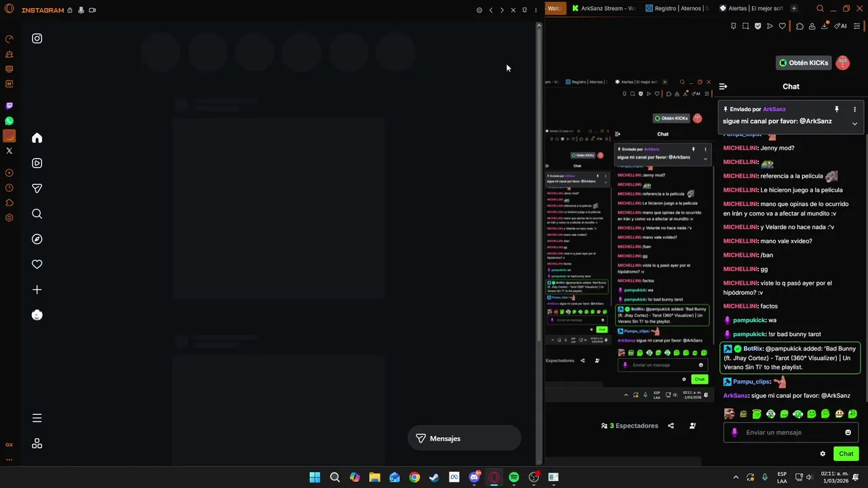The image size is (868, 488).
Task: Click BotRix username in chat
Action: [x=753, y=348]
